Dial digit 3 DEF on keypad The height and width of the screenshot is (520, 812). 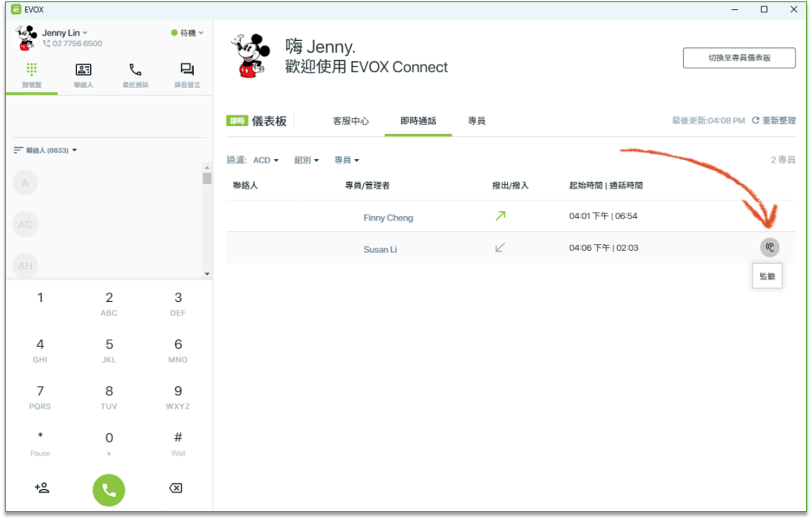178,304
